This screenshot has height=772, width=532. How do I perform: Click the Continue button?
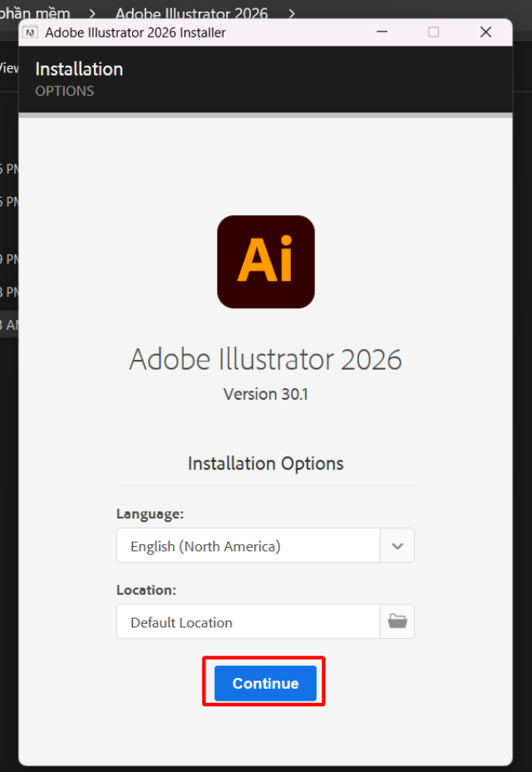click(265, 683)
